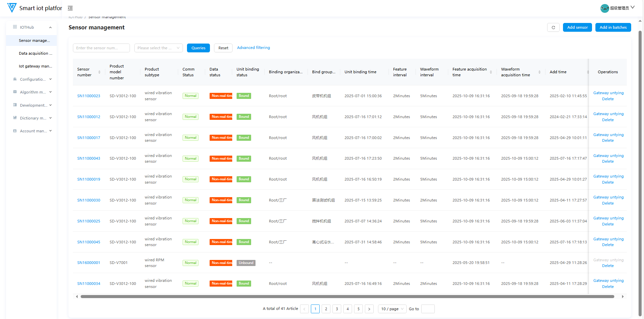Click the Add sensor button
Screen dimensions: 644x319
577,28
